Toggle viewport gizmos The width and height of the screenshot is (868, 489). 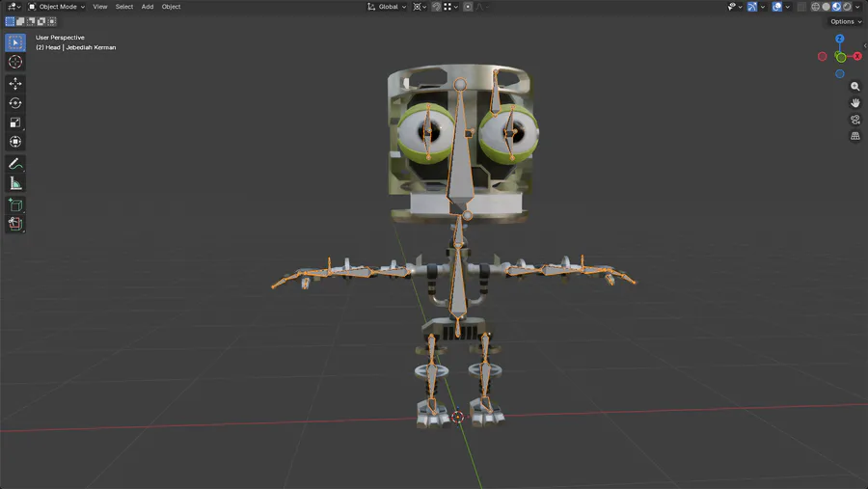(752, 7)
